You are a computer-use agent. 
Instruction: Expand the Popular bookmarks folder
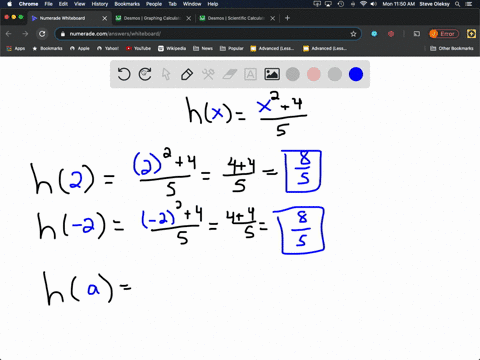tap(232, 48)
